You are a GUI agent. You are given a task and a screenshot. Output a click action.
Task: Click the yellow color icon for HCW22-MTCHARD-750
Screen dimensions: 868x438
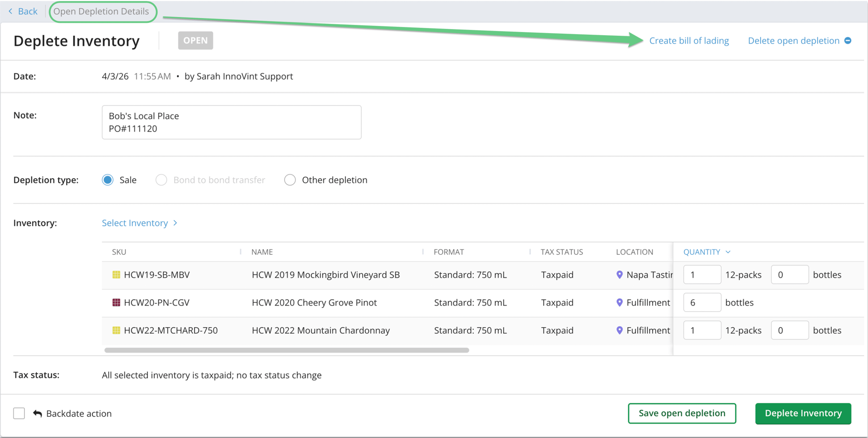click(116, 330)
